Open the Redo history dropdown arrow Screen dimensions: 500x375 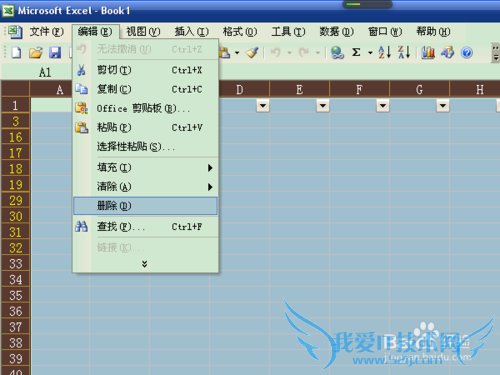(318, 53)
